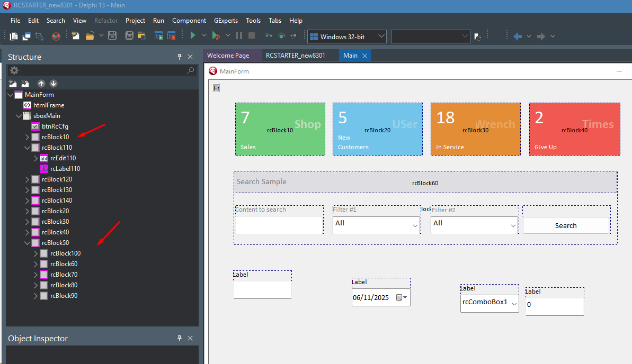Image resolution: width=632 pixels, height=364 pixels.
Task: Click the Add file to project icon
Action: (158, 36)
